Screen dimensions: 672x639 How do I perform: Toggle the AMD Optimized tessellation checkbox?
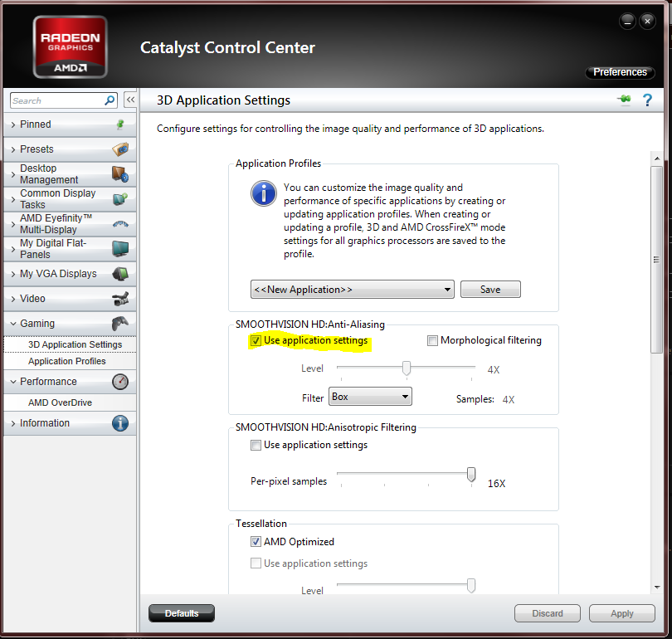pyautogui.click(x=256, y=542)
